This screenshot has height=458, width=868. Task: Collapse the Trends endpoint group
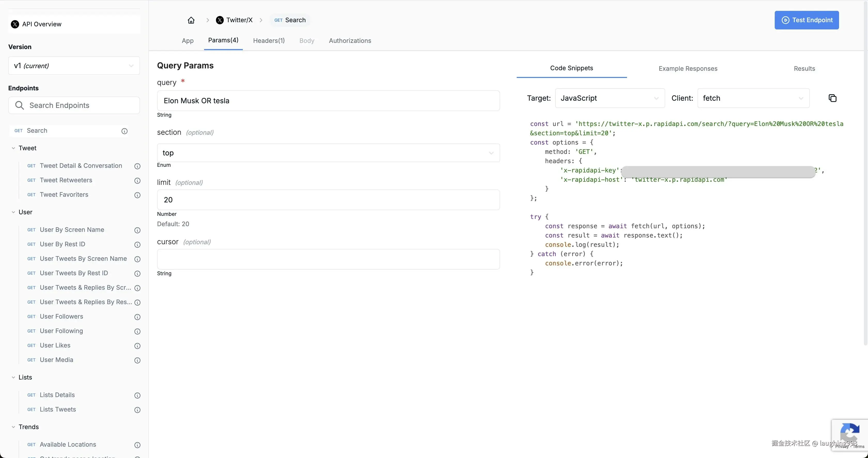[13, 427]
